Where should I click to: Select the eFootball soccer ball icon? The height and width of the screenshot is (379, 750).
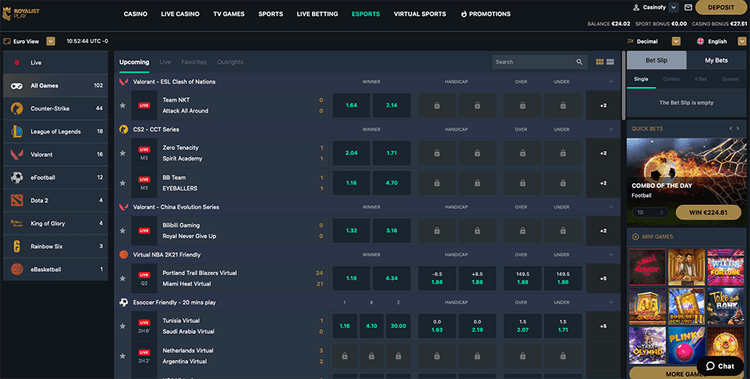point(17,178)
